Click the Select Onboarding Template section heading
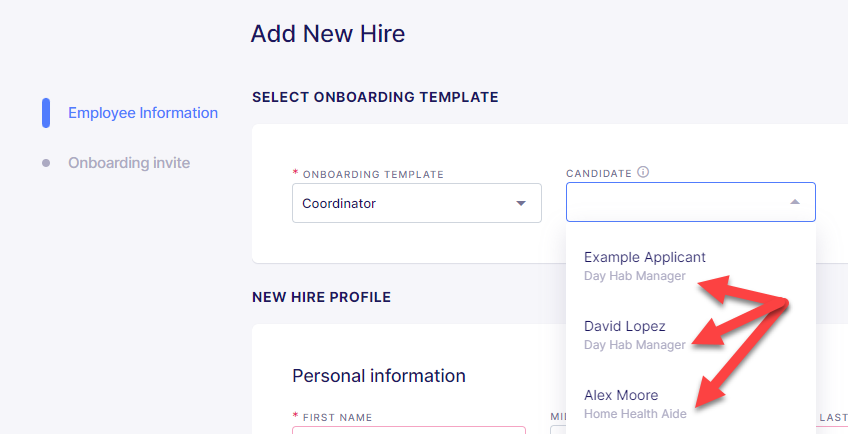Viewport: 848px width, 434px height. click(375, 97)
